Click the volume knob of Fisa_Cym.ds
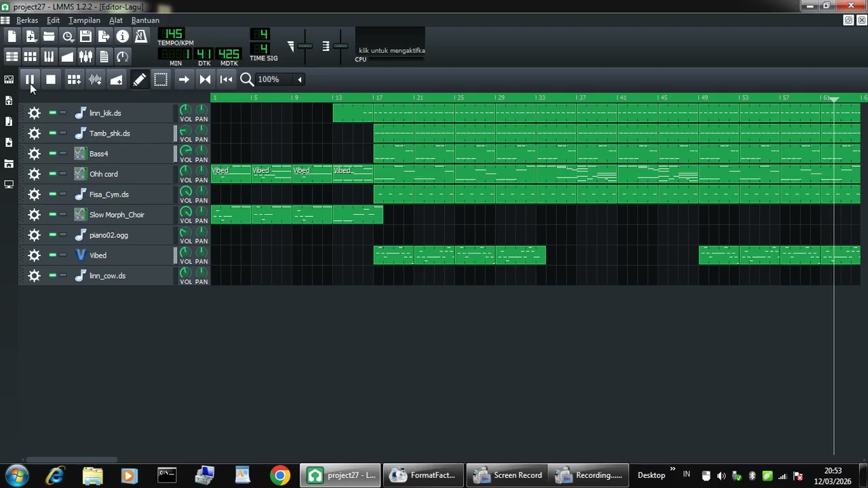Screen dimensions: 868x488 pyautogui.click(x=185, y=192)
